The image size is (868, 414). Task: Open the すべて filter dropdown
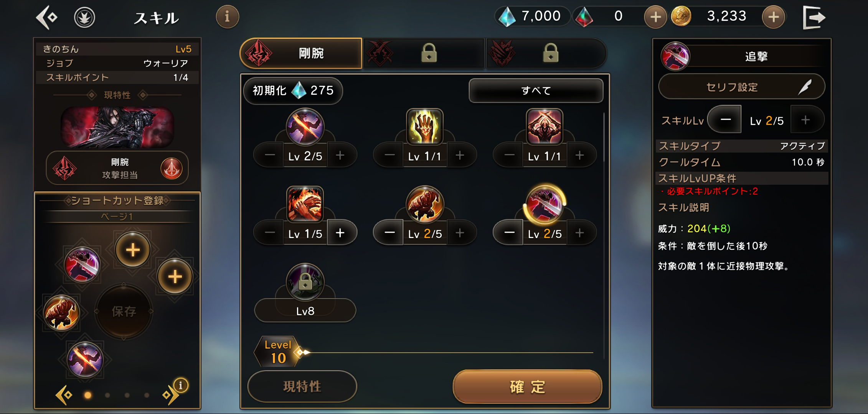pos(536,90)
